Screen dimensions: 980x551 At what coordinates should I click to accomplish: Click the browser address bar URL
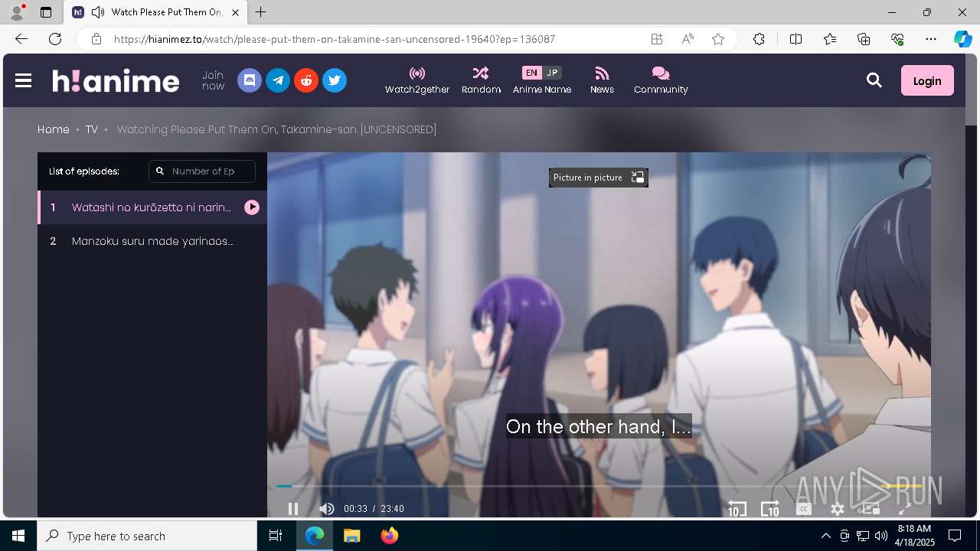coord(335,39)
